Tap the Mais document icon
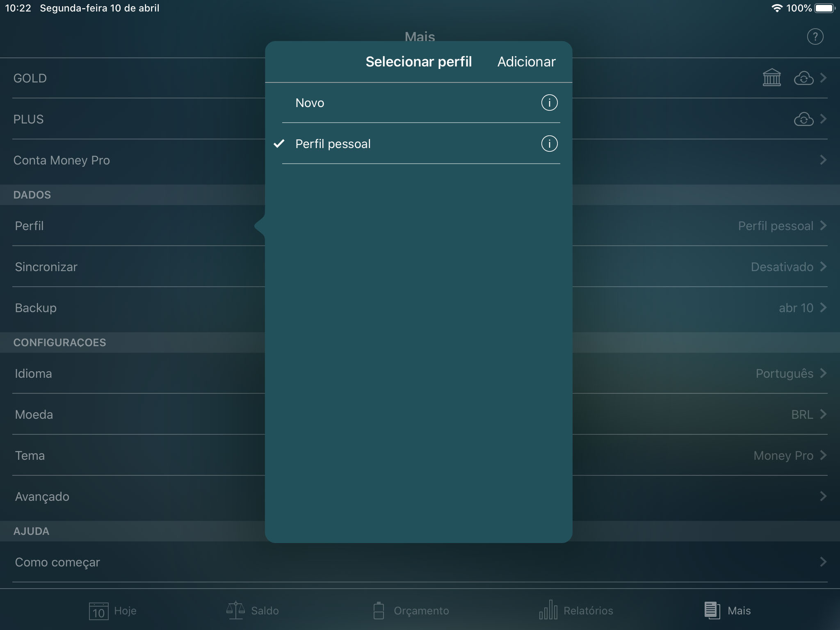840x630 pixels. click(x=712, y=610)
